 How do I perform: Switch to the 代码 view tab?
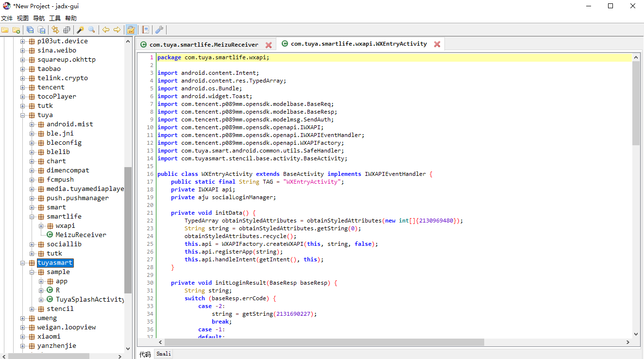point(145,354)
